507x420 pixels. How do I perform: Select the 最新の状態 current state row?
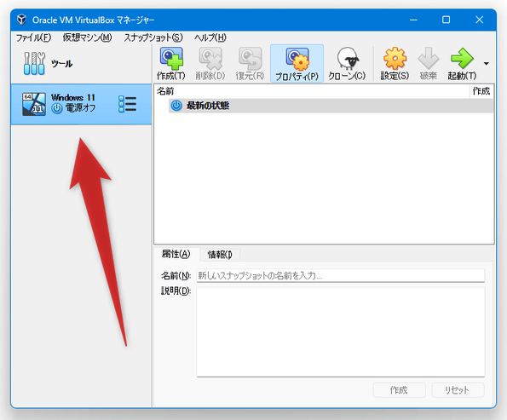(x=331, y=106)
